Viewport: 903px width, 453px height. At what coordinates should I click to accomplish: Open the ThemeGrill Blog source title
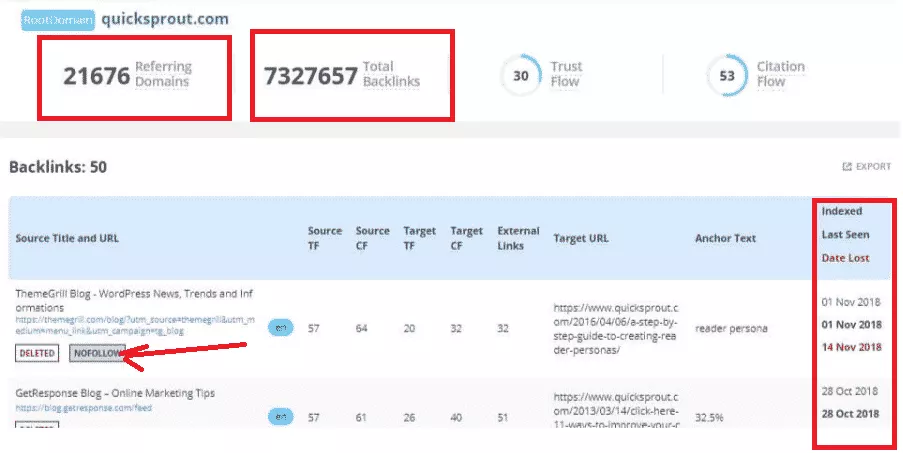pyautogui.click(x=134, y=300)
